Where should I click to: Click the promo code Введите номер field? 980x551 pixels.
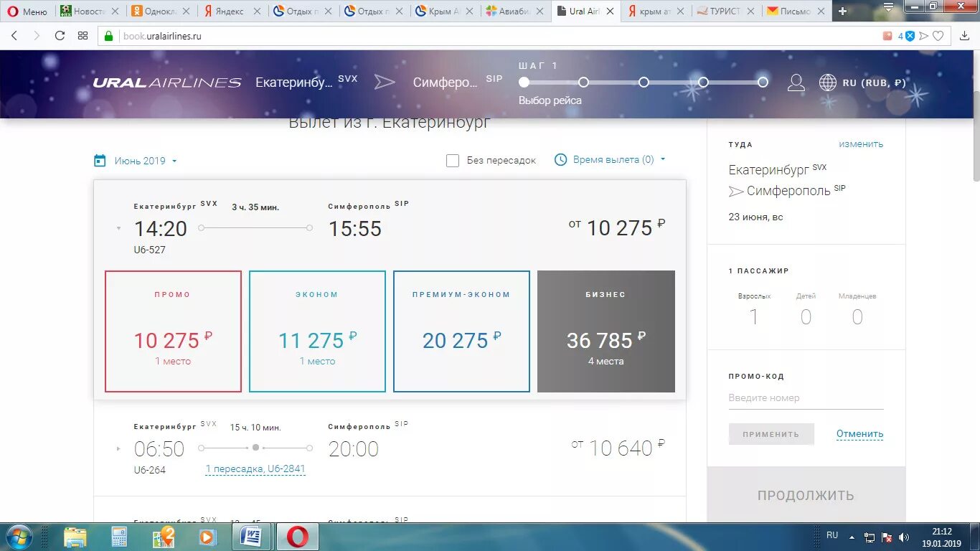(x=806, y=398)
